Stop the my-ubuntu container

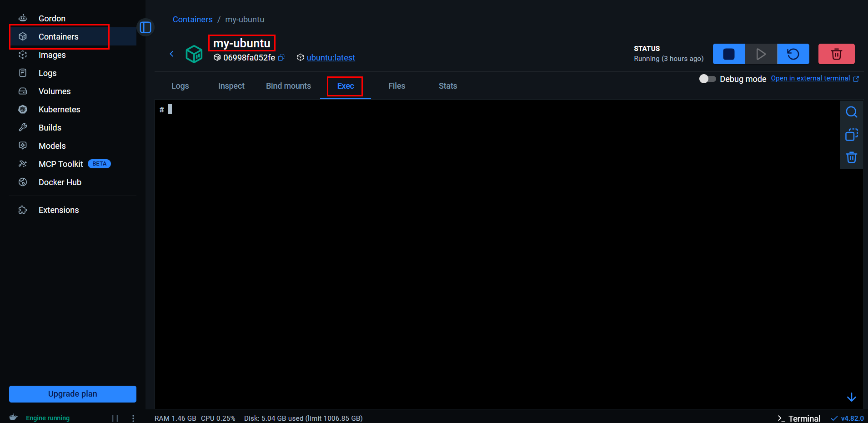point(729,54)
